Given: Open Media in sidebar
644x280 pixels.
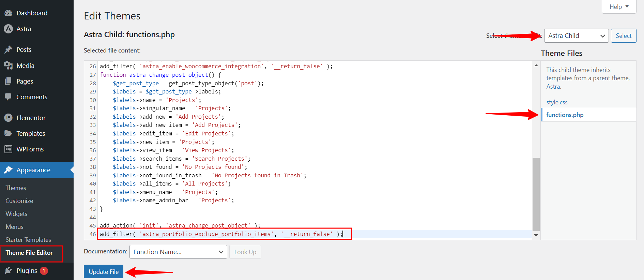Looking at the screenshot, I should [x=26, y=65].
